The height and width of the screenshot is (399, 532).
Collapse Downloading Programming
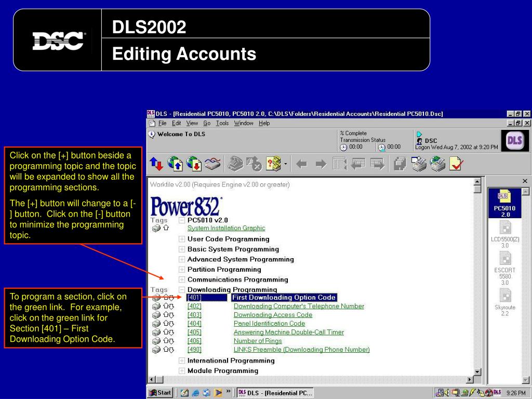(x=182, y=290)
